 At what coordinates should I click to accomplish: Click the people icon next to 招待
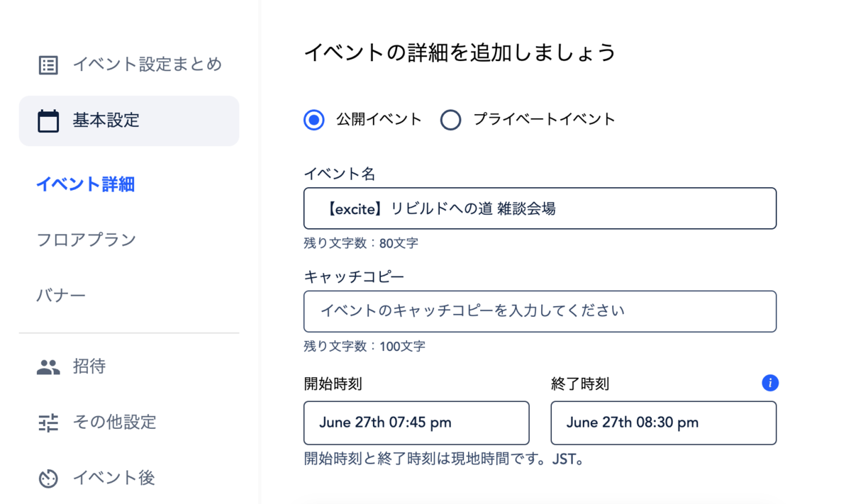pos(48,367)
